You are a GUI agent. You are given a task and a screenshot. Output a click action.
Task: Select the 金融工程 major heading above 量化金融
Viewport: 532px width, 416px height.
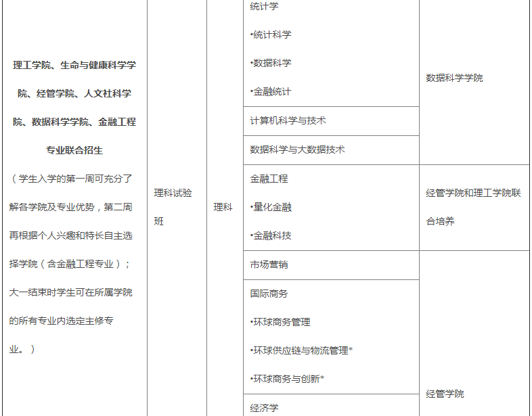(269, 179)
